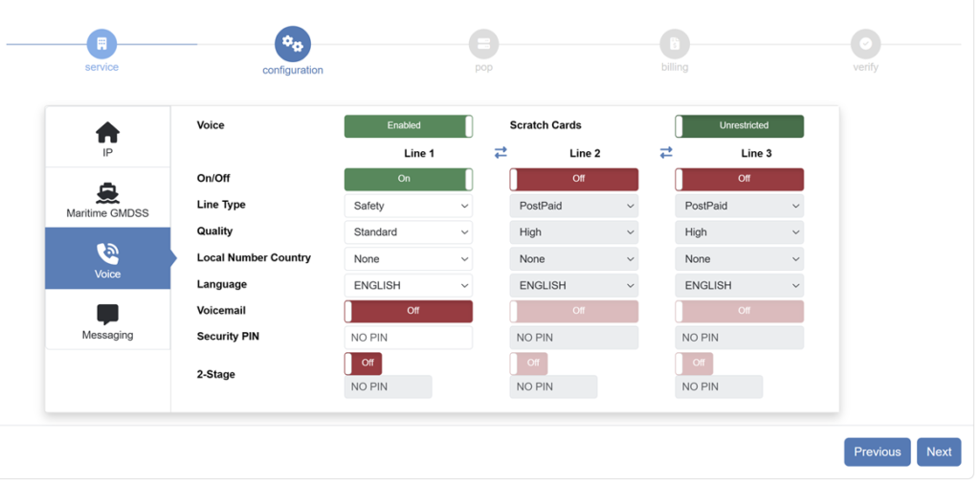Switch to the Maritime GMDSS tab

point(107,199)
